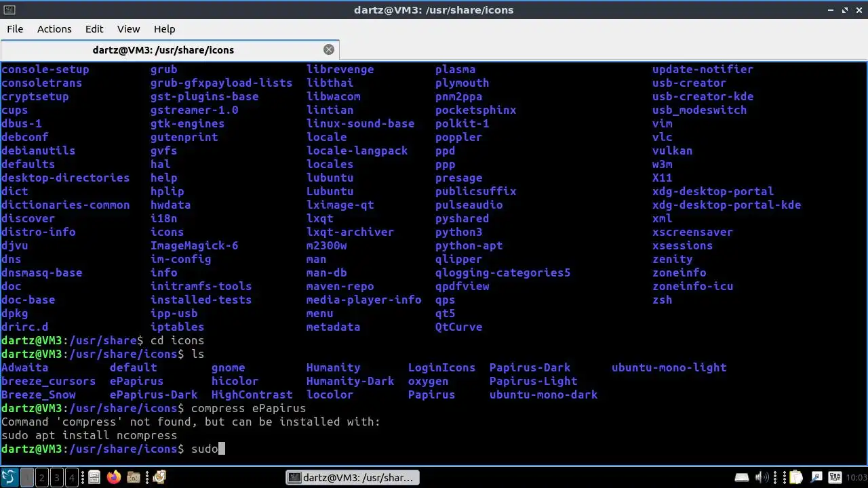Click the network connection tray icon

point(816,478)
